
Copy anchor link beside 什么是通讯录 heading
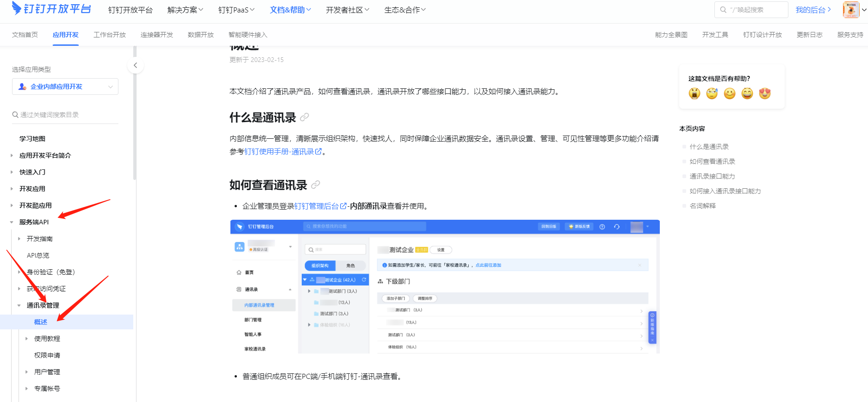(x=304, y=118)
